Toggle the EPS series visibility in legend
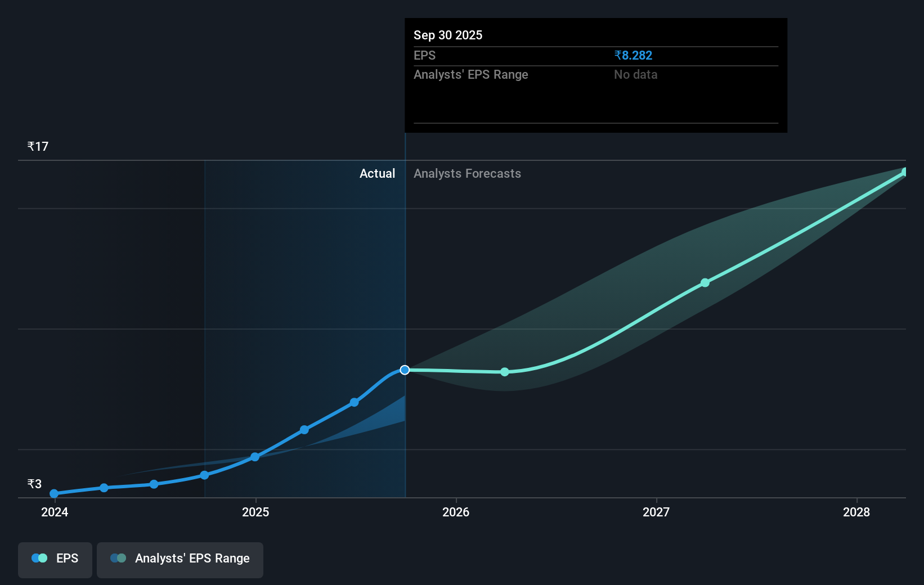Image resolution: width=924 pixels, height=585 pixels. coord(55,560)
